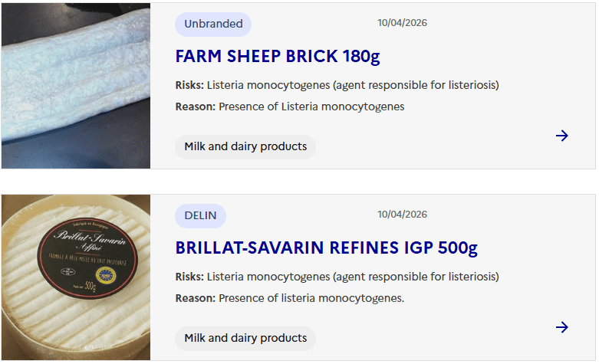
Task: Click the 10/04/2026 date on Farm Sheep Brick card
Action: point(402,23)
